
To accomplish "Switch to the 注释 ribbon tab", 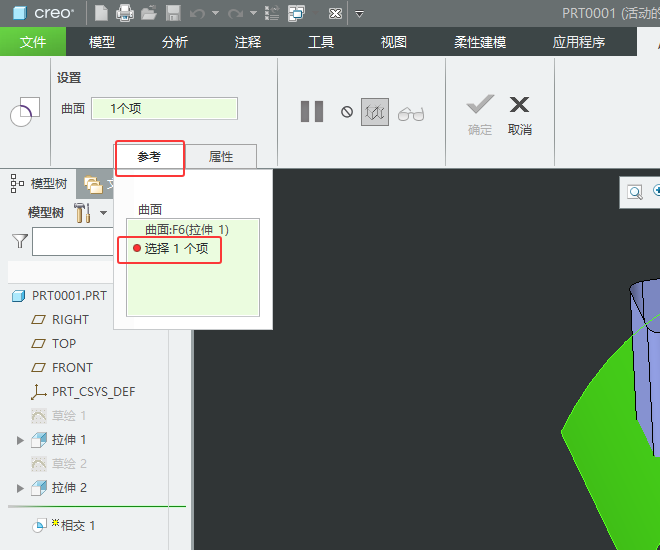I will point(248,42).
